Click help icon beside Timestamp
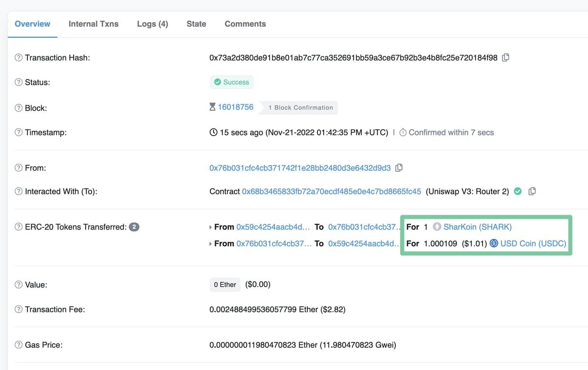The height and width of the screenshot is (370, 588). 19,133
